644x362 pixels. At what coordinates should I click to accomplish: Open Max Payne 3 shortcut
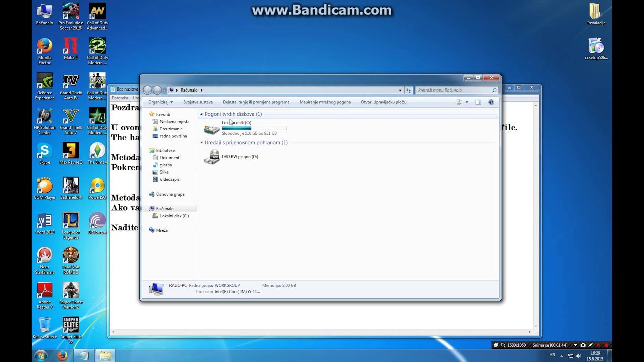(71, 154)
